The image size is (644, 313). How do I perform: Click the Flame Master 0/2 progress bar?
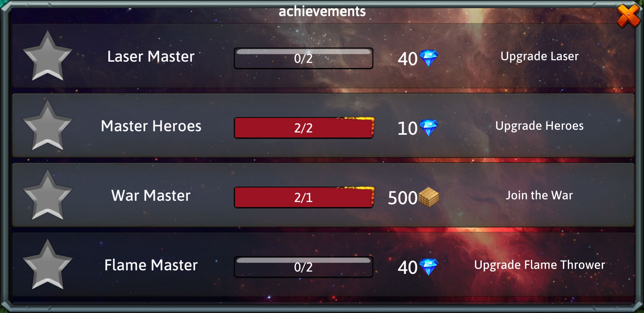click(303, 267)
